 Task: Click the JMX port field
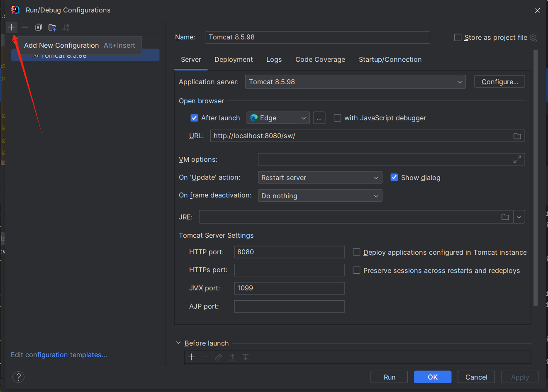pyautogui.click(x=289, y=288)
